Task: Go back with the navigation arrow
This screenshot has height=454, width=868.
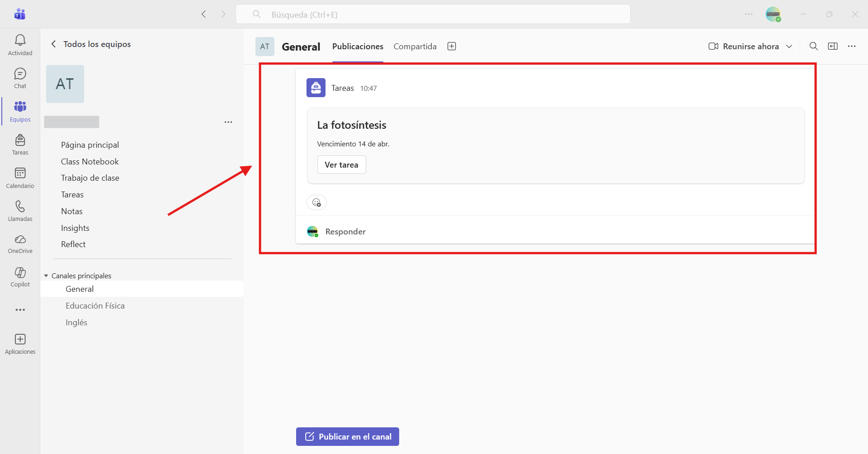Action: pyautogui.click(x=204, y=14)
